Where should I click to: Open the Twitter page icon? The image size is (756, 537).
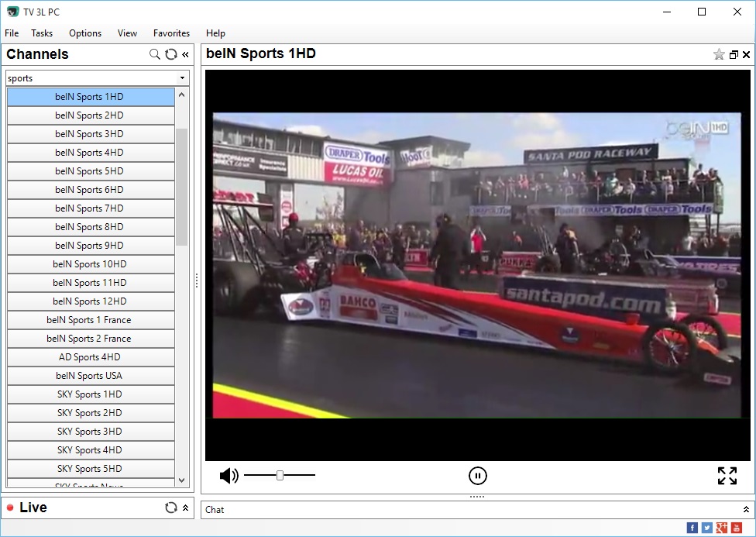click(x=707, y=528)
